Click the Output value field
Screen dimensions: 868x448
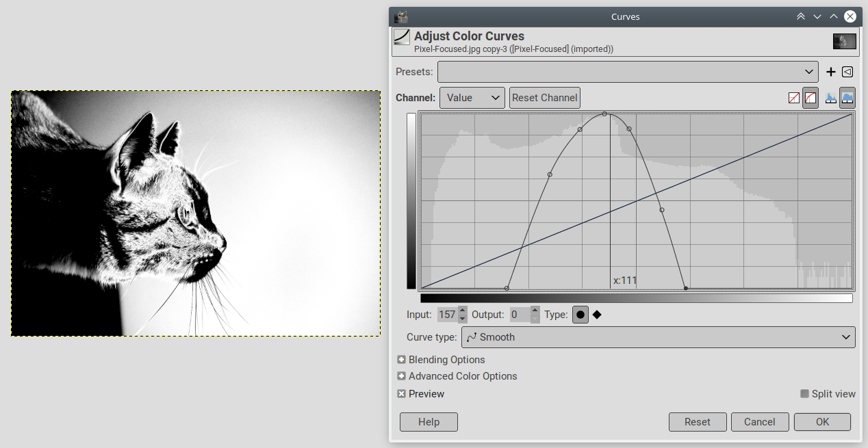point(520,315)
